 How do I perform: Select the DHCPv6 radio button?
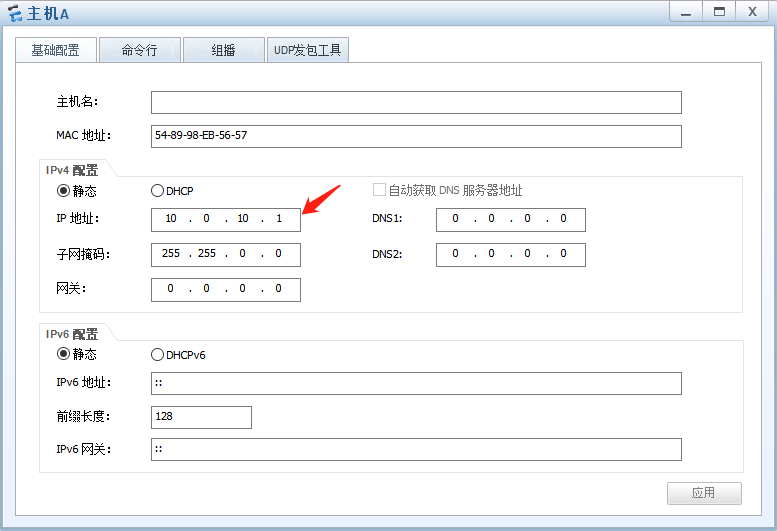click(157, 355)
